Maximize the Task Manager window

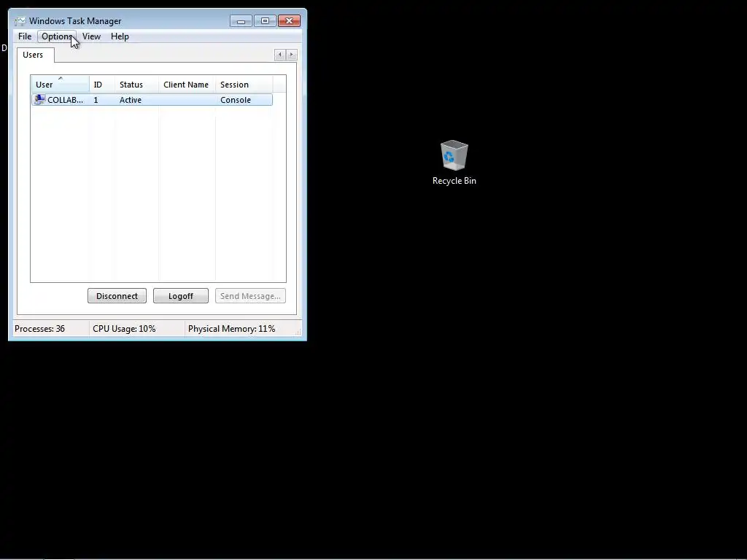[x=265, y=21]
